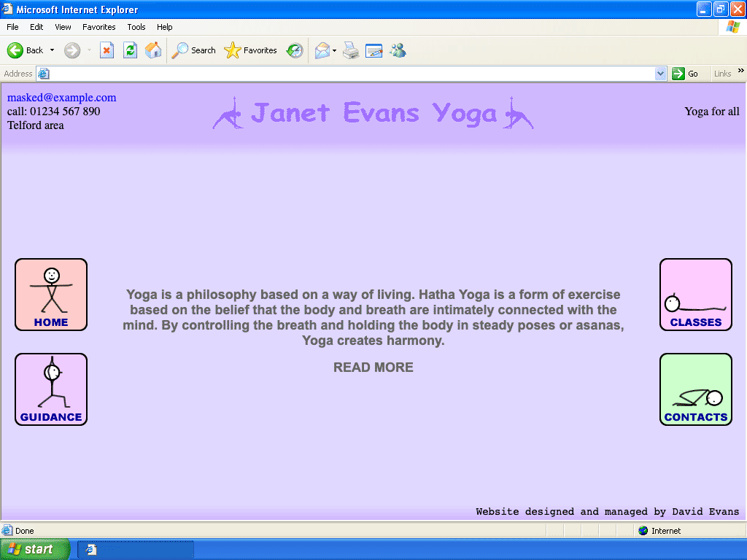Open the Search toolbar button
Screen dimensions: 747x560
coord(193,50)
